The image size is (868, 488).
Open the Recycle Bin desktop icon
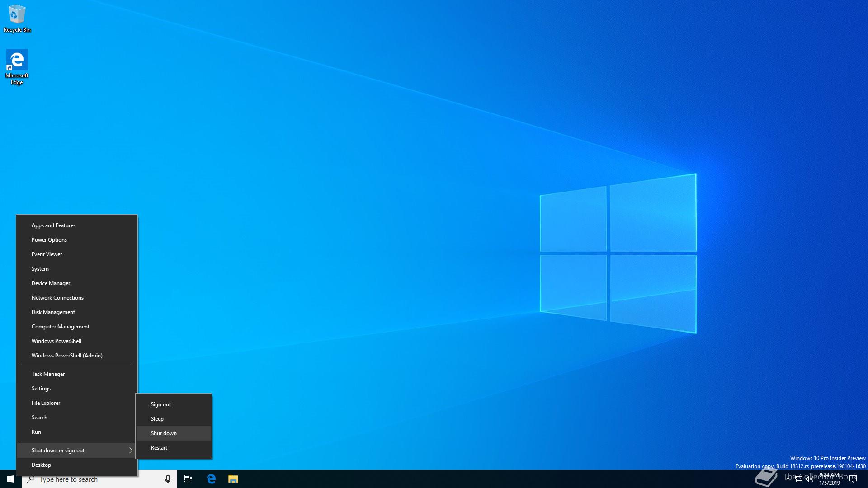pyautogui.click(x=17, y=19)
